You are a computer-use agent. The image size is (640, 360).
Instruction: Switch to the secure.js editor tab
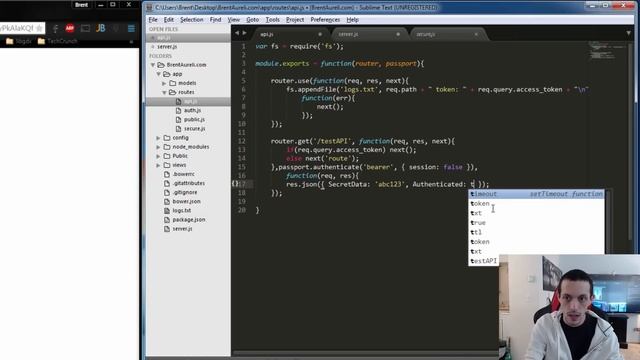tap(446, 34)
